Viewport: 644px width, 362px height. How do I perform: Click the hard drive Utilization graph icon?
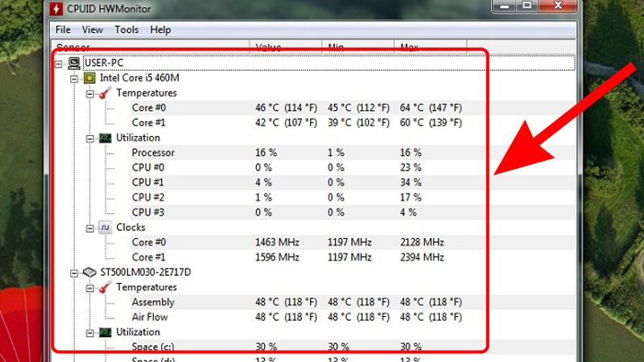click(105, 332)
